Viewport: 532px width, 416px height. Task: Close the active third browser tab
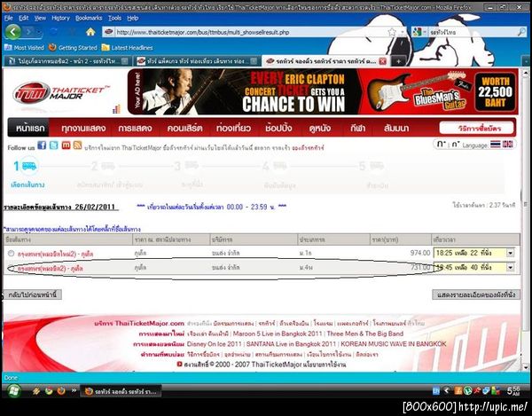coord(382,61)
